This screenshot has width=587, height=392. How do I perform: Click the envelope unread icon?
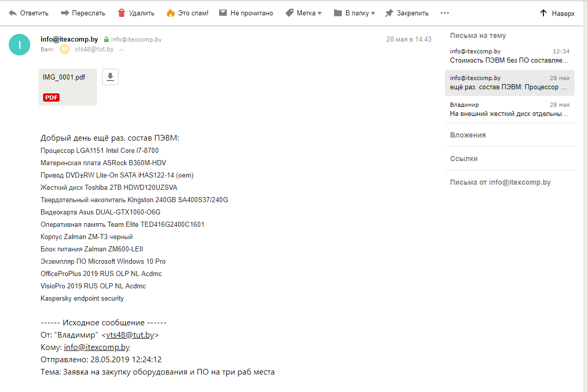223,13
